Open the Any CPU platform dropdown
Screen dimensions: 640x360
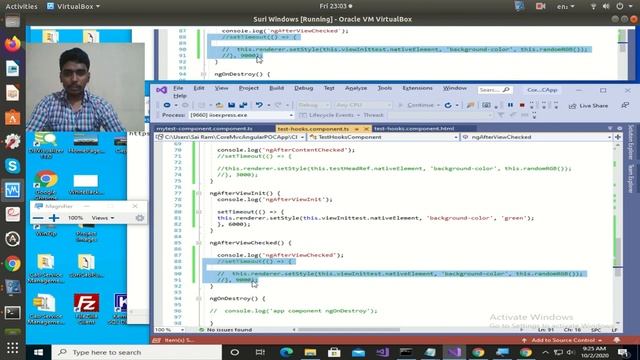[x=363, y=105]
